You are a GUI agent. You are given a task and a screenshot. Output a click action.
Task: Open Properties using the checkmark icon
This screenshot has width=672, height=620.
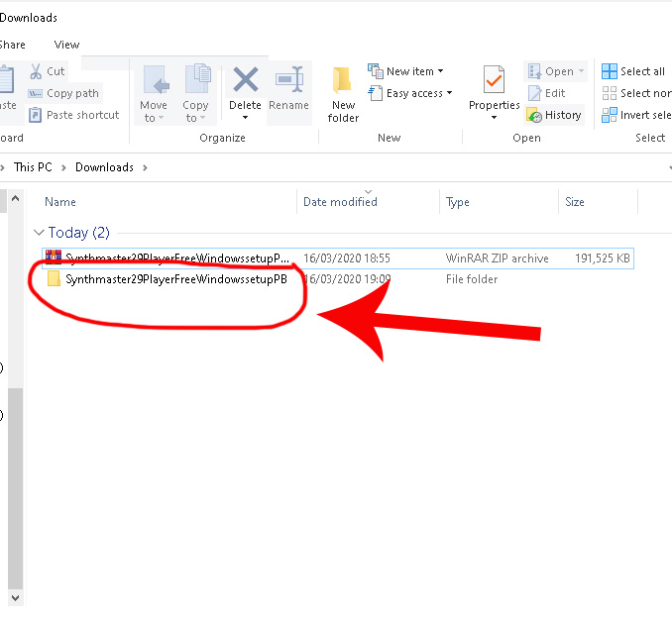point(494,79)
